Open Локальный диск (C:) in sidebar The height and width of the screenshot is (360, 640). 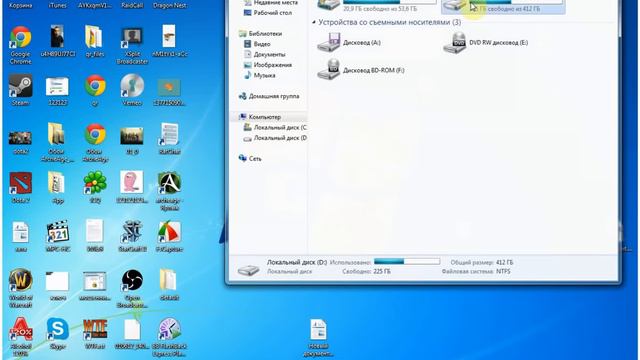click(x=275, y=127)
